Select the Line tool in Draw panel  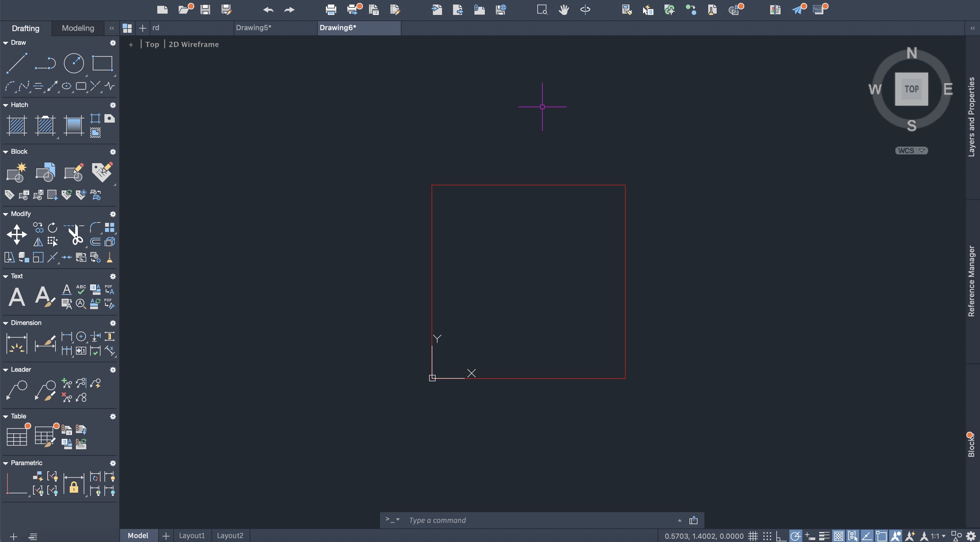point(17,63)
